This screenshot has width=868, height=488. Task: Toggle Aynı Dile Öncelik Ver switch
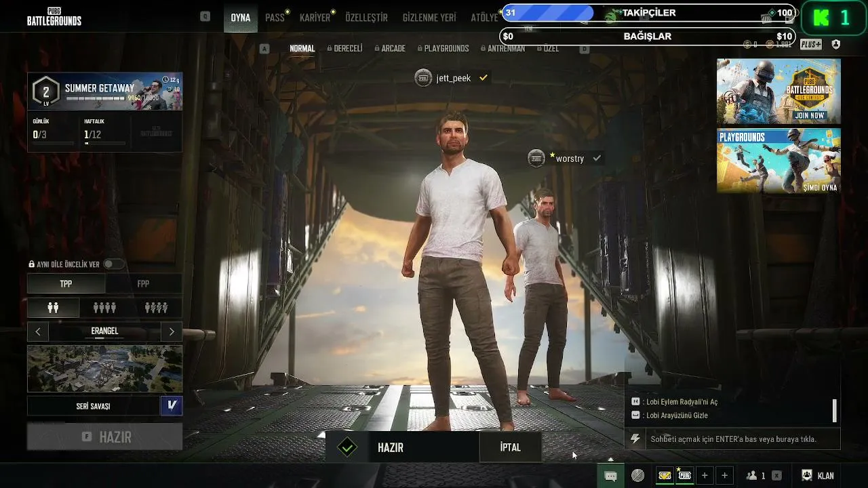pos(113,264)
